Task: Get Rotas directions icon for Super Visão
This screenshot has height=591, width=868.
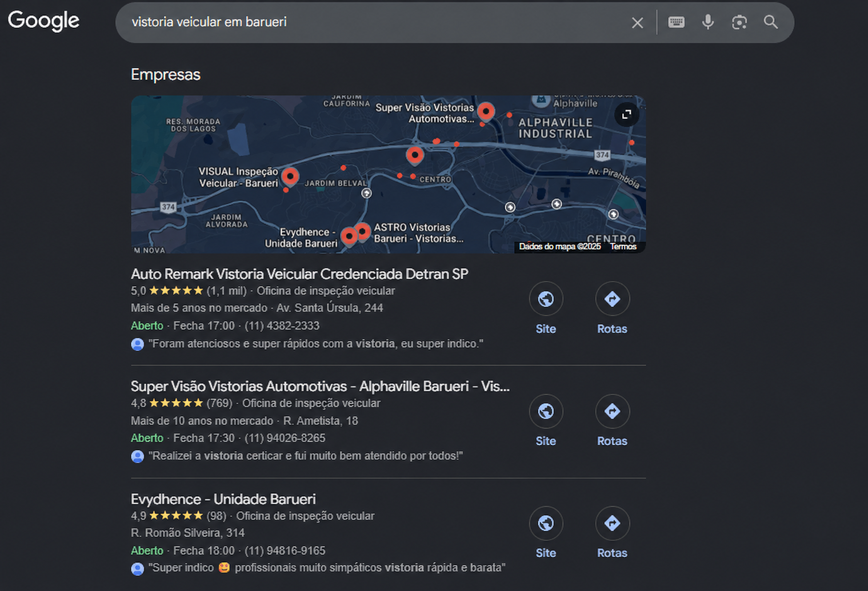Action: click(x=612, y=411)
